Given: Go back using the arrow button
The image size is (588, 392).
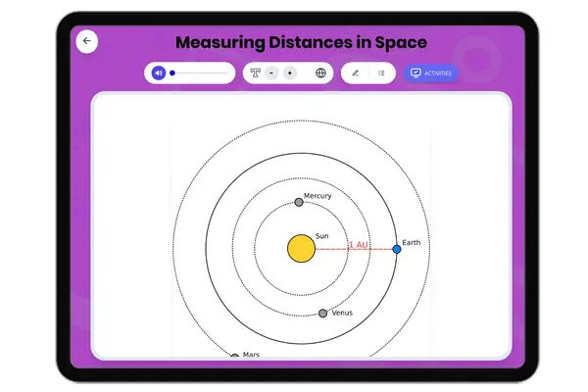Looking at the screenshot, I should coord(86,41).
